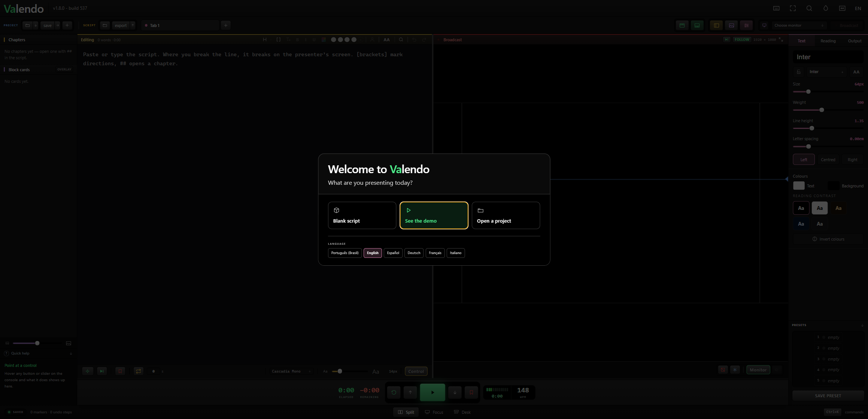Adjust the Size slider
The height and width of the screenshot is (419, 868).
[x=828, y=92]
